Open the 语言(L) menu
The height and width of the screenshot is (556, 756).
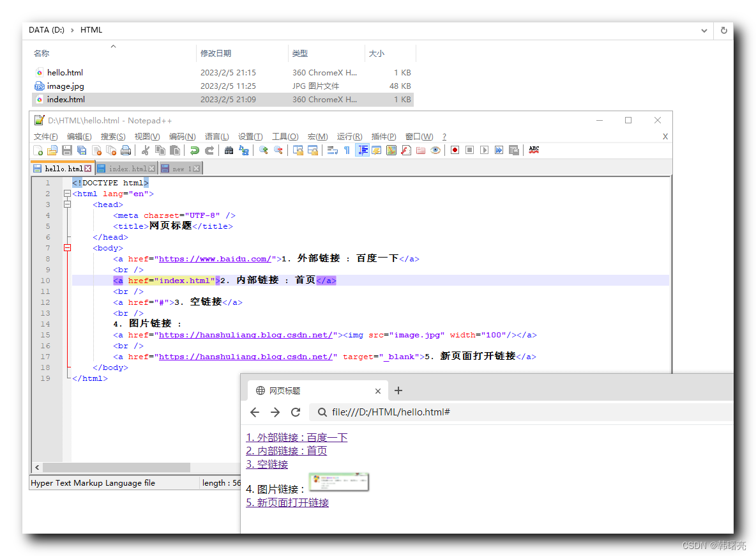click(216, 137)
